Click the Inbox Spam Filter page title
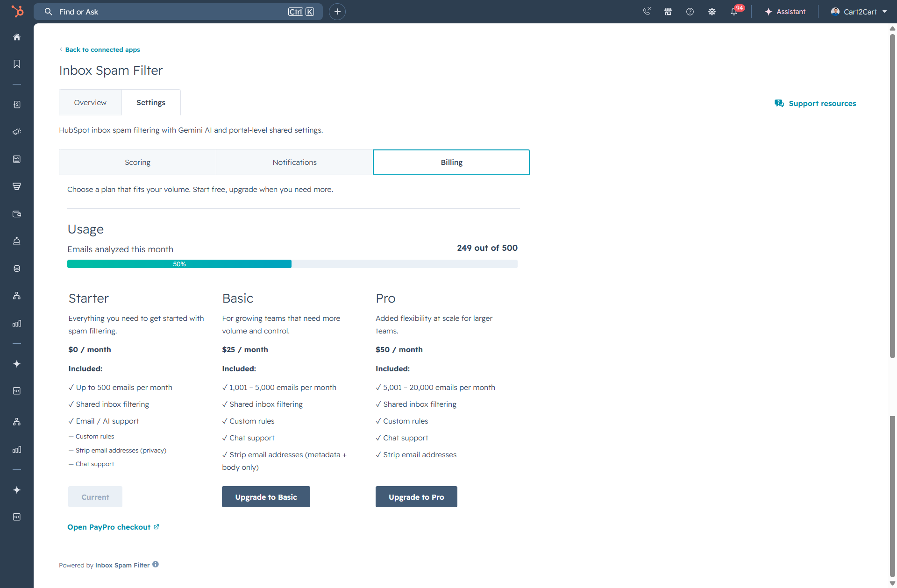897x588 pixels. [x=111, y=71]
